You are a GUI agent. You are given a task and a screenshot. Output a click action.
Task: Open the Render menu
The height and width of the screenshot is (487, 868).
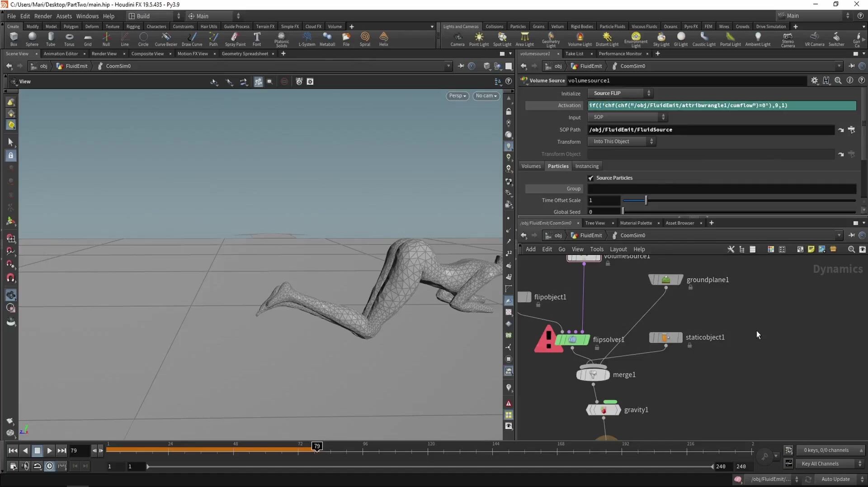pyautogui.click(x=43, y=16)
